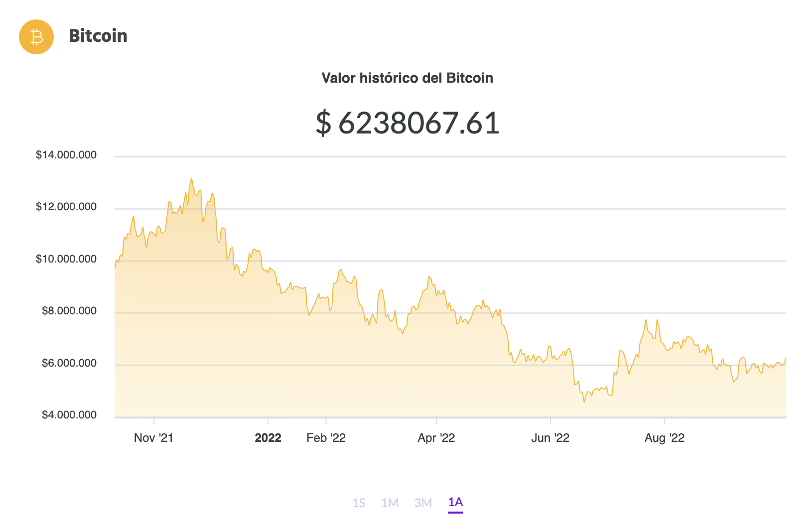The width and height of the screenshot is (811, 532).
Task: Click the $4.000.000 price axis label
Action: 69,415
